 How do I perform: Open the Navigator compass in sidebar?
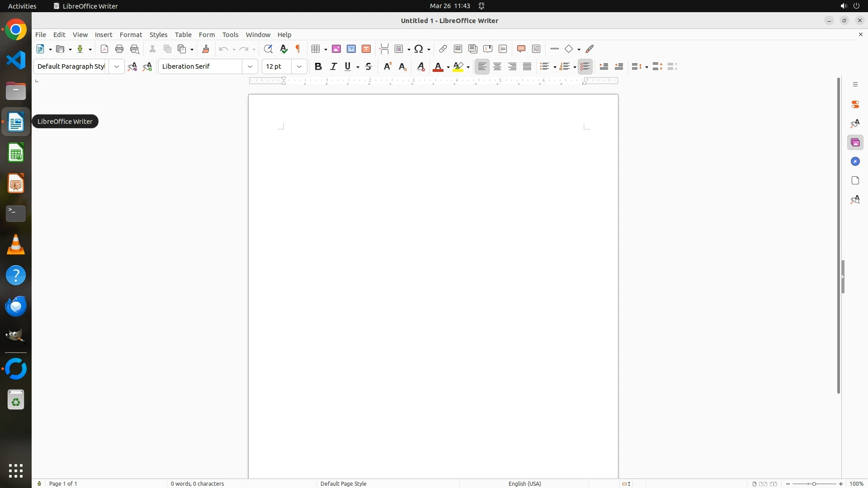tap(855, 162)
